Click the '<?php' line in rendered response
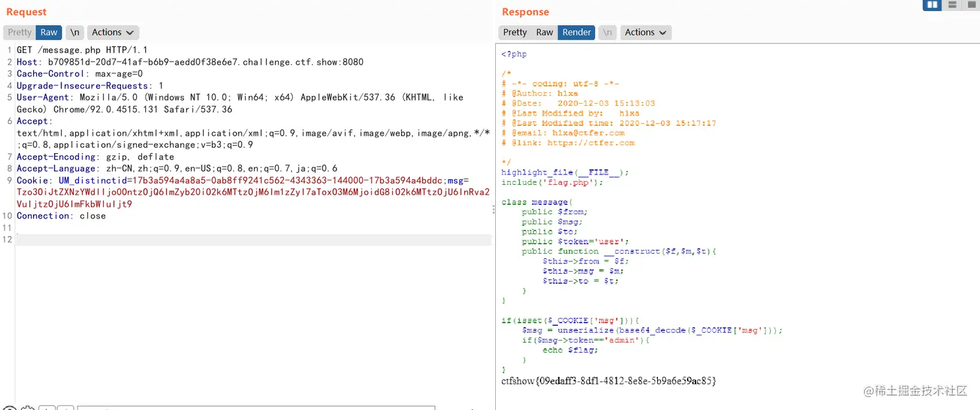The height and width of the screenshot is (410, 980). coord(514,54)
